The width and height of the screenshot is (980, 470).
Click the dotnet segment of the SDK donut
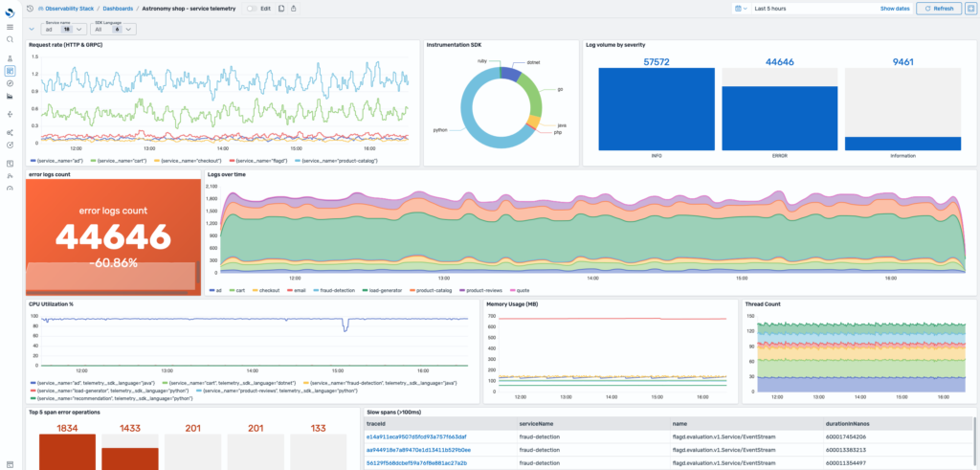510,73
